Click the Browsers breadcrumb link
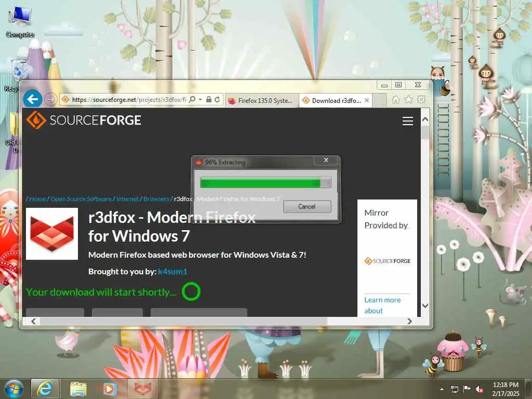532x399 pixels. pyautogui.click(x=156, y=199)
